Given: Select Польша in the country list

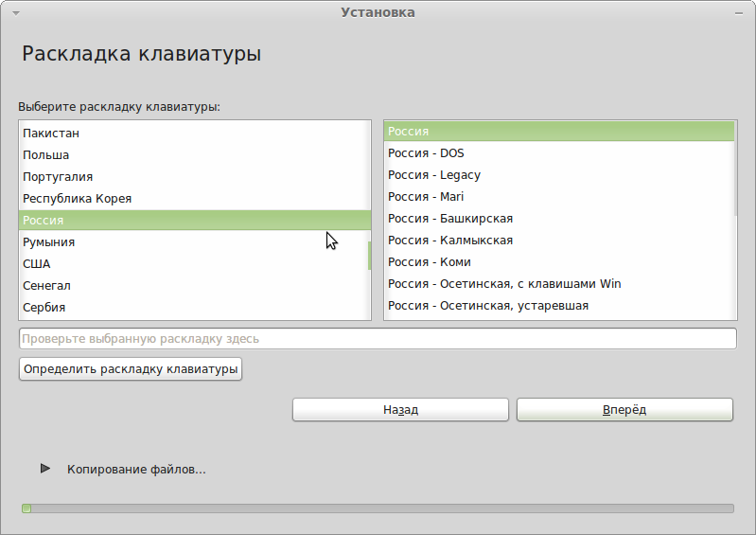Looking at the screenshot, I should tap(194, 155).
